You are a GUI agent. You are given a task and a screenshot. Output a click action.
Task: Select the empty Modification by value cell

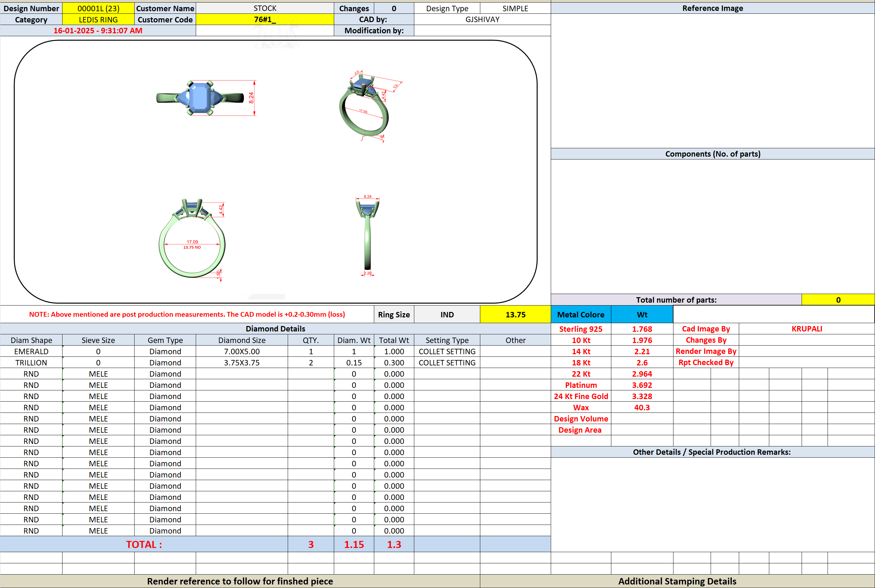(x=482, y=31)
